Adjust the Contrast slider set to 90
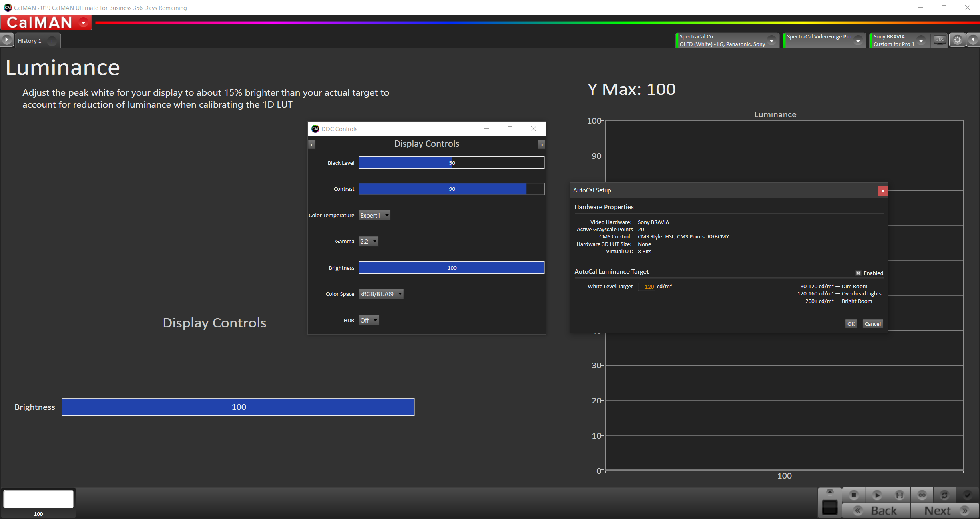This screenshot has height=519, width=980. [x=452, y=189]
